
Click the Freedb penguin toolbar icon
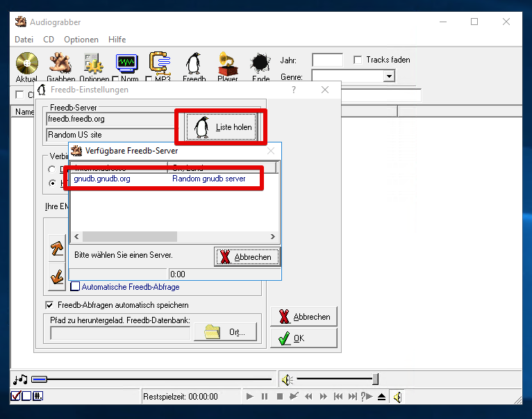(194, 63)
